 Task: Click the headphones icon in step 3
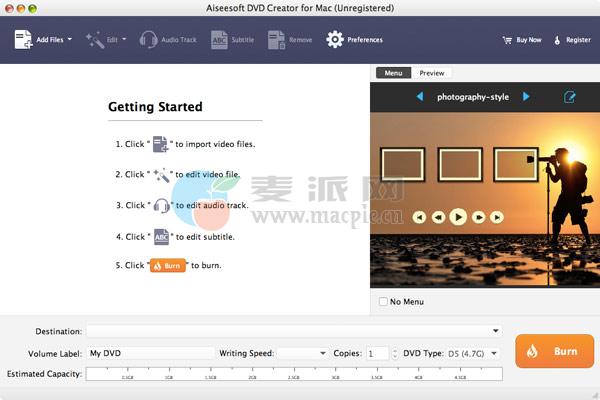click(161, 206)
